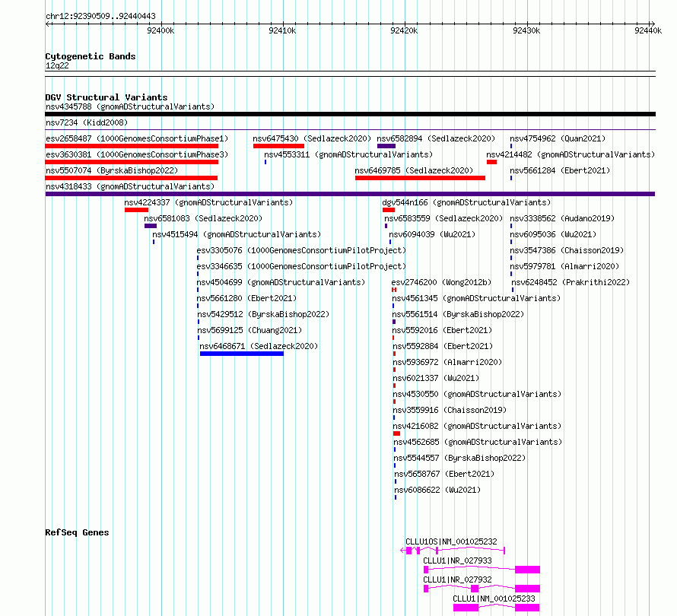Image resolution: width=677 pixels, height=616 pixels.
Task: Open nsv5658767 (Ebert2021) label
Action: 444,474
